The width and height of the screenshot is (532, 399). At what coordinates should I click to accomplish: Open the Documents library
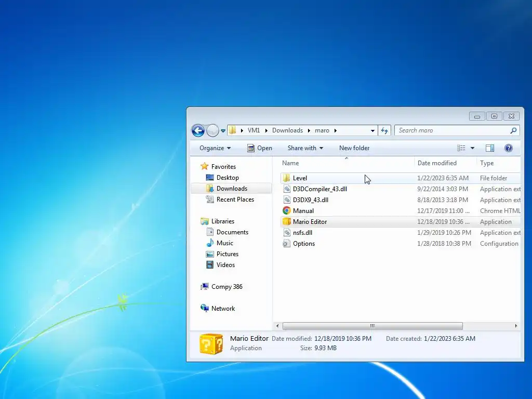pos(232,232)
